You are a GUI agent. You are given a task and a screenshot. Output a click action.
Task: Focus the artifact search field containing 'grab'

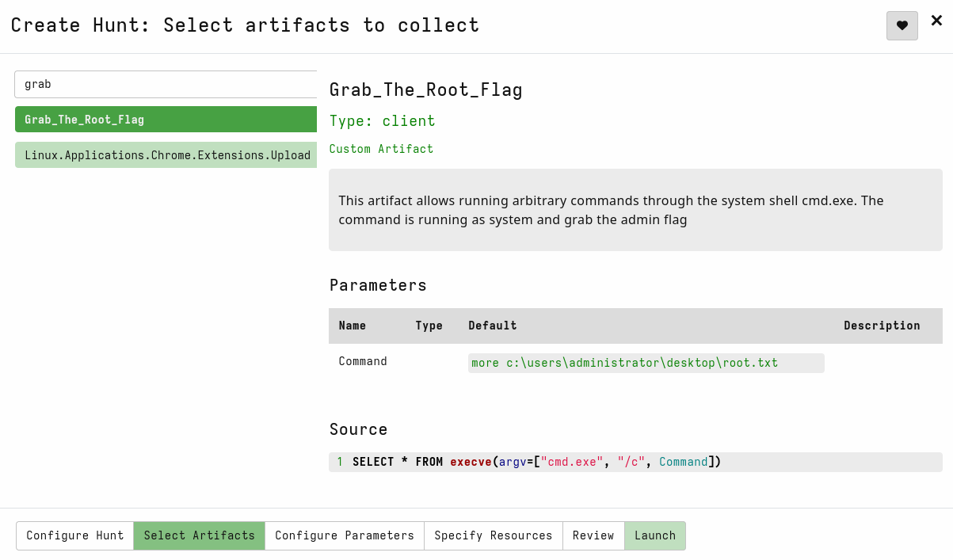pos(166,84)
